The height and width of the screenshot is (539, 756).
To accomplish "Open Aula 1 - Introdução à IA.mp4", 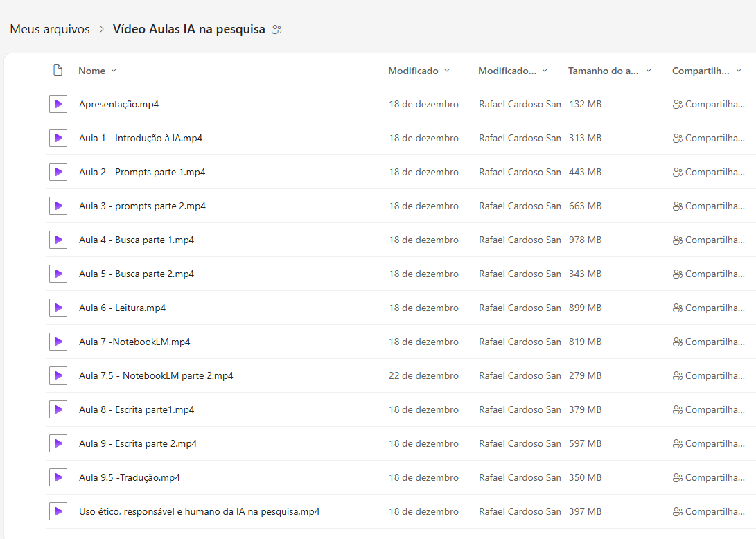I will coord(141,138).
